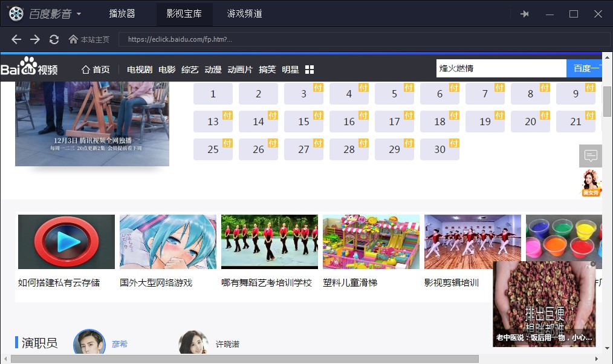Switch to the 游戏频道 tab
The image size is (613, 364).
pyautogui.click(x=245, y=14)
